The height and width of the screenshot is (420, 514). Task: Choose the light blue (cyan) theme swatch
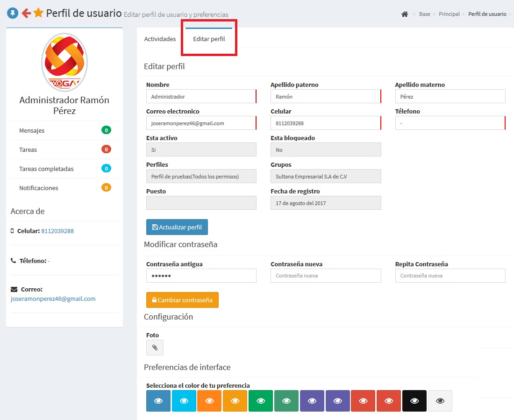tap(184, 401)
